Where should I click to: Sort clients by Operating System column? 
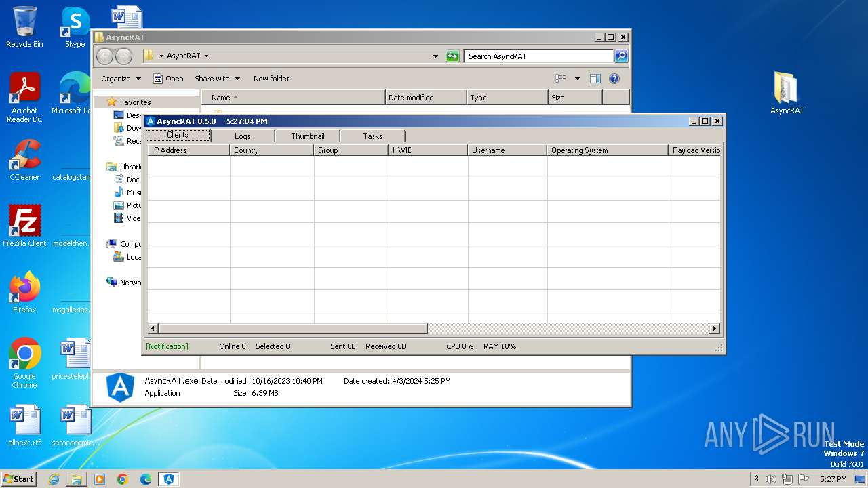(x=608, y=150)
